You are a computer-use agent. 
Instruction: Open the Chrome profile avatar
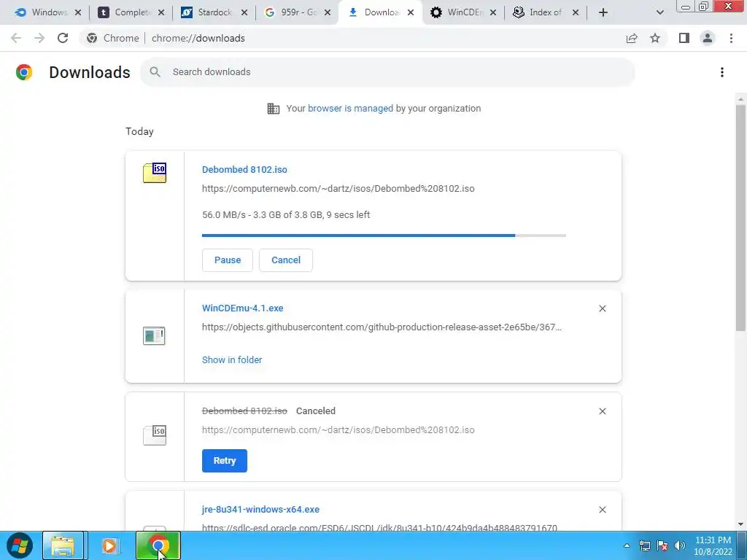(x=708, y=38)
